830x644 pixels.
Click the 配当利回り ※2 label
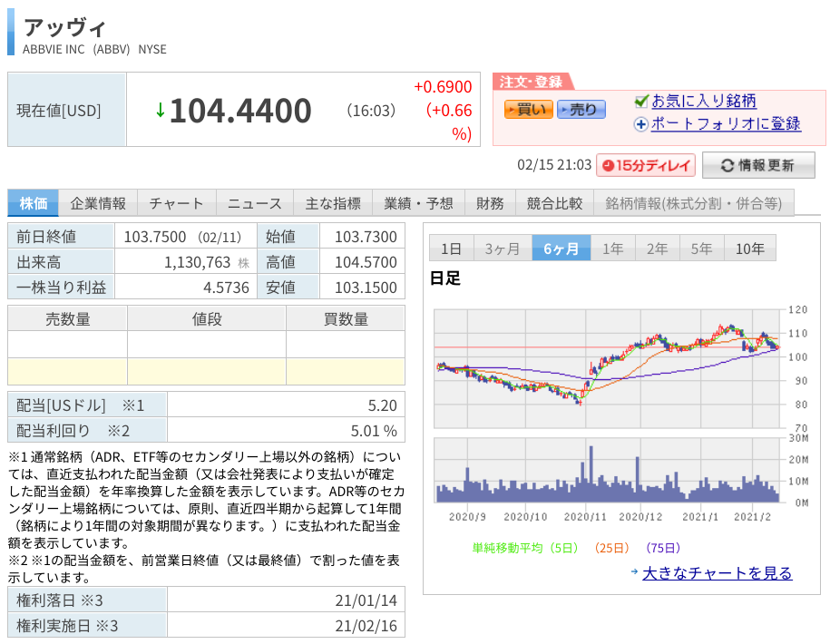[73, 431]
